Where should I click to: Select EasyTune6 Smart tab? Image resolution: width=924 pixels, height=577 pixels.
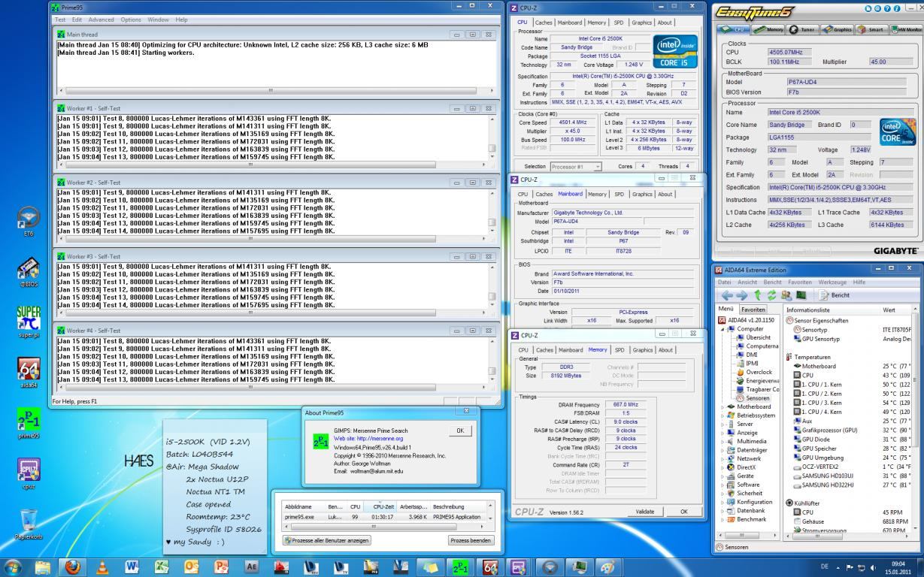coord(870,29)
